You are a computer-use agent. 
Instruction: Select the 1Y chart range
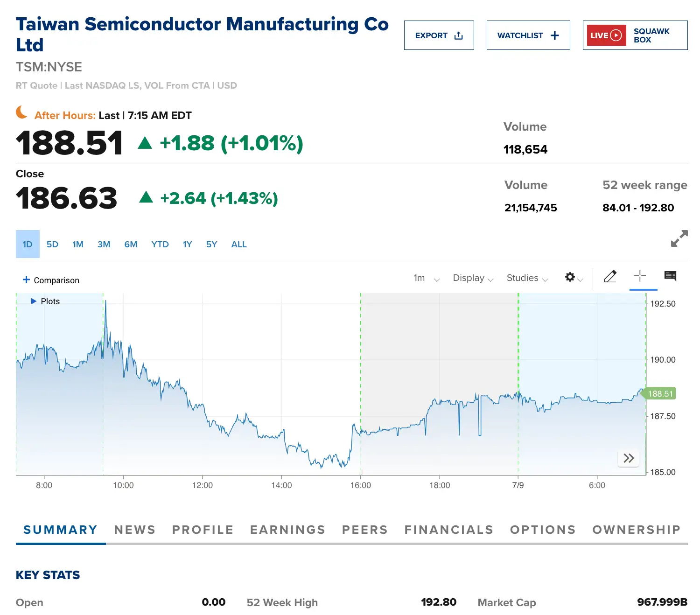(x=187, y=245)
